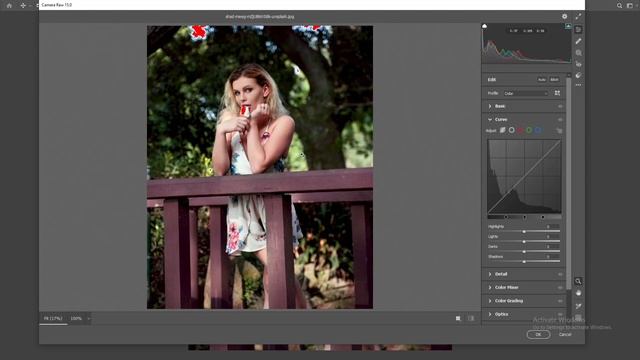Toggle visibility eye of Color Grading panel

560,301
